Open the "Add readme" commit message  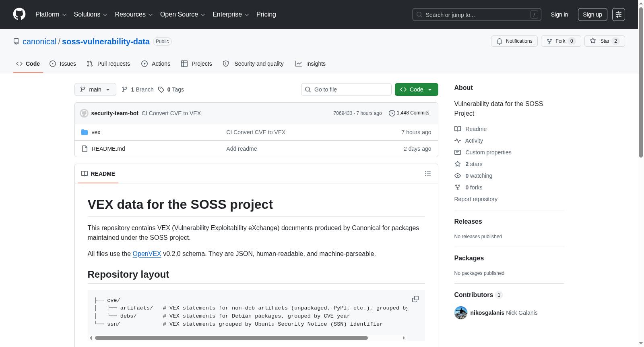(242, 149)
